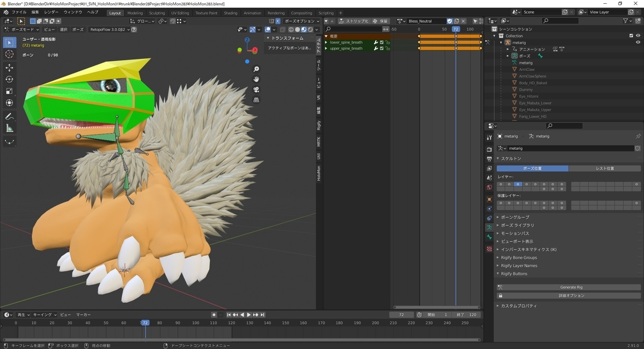The image size is (644, 349).
Task: Hide the metarig object with its eye icon
Action: pos(638,42)
